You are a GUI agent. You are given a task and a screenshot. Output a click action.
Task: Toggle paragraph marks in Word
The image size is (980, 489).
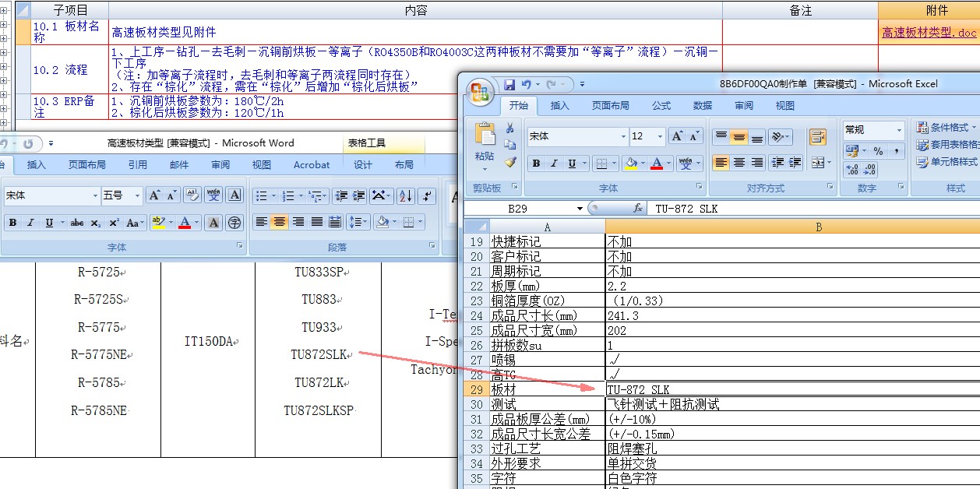coord(426,195)
